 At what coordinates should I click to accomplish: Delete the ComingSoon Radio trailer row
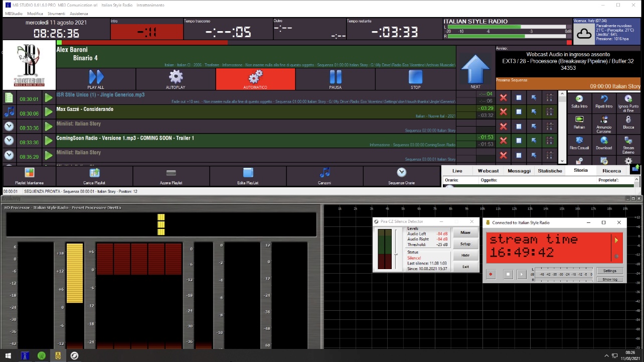503,141
